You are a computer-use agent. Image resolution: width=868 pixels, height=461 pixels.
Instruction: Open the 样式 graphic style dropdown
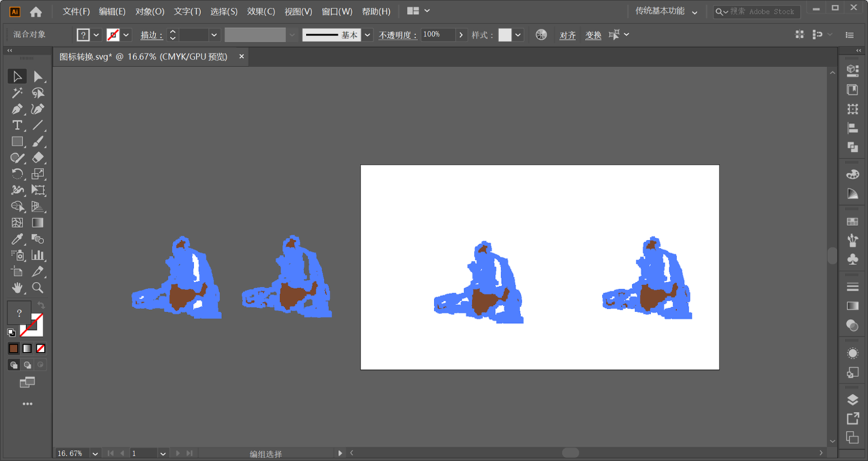[518, 35]
